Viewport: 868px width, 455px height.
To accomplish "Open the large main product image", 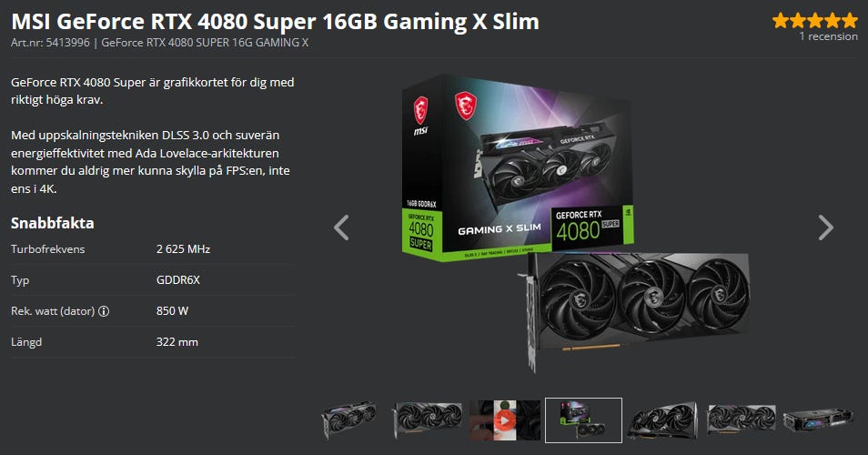I will [x=576, y=224].
